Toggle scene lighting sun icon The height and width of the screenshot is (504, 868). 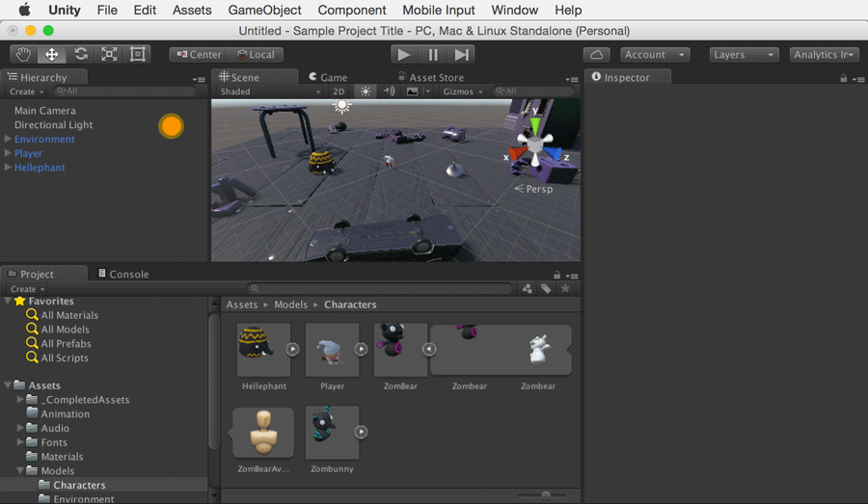coord(366,92)
